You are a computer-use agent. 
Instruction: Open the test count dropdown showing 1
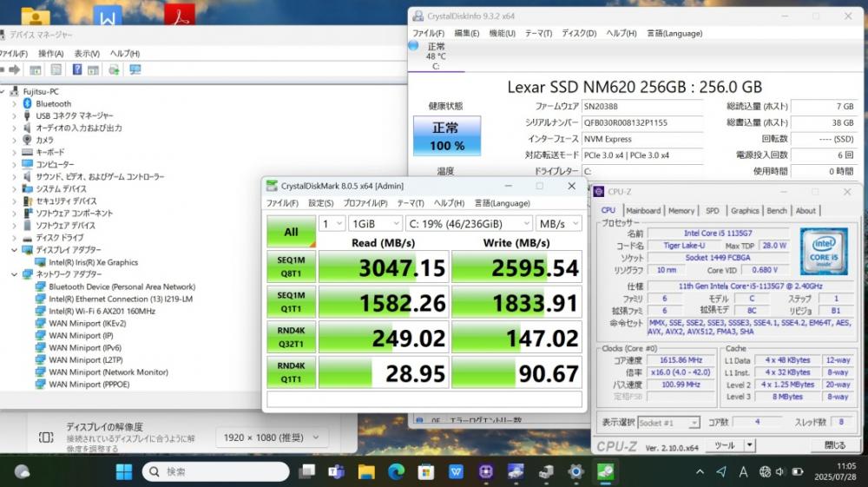(x=332, y=224)
